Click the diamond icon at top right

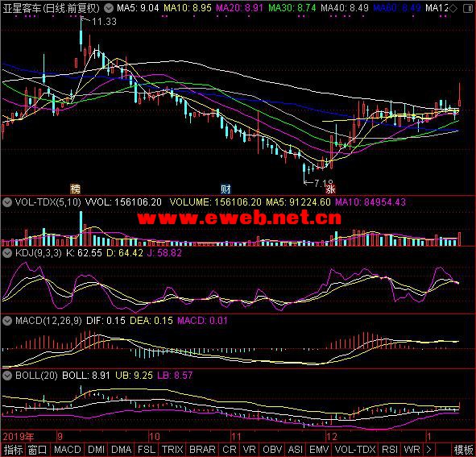click(453, 9)
